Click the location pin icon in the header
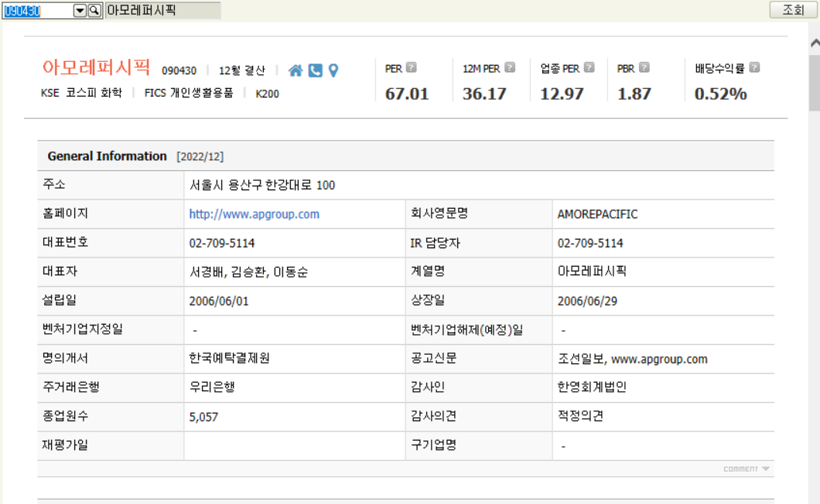820x504 pixels. point(333,70)
